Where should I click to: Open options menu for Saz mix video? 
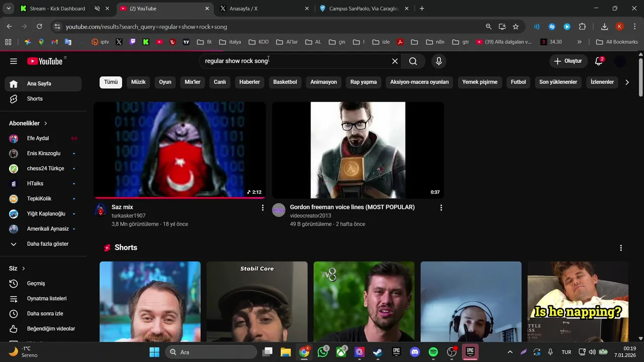point(262,208)
